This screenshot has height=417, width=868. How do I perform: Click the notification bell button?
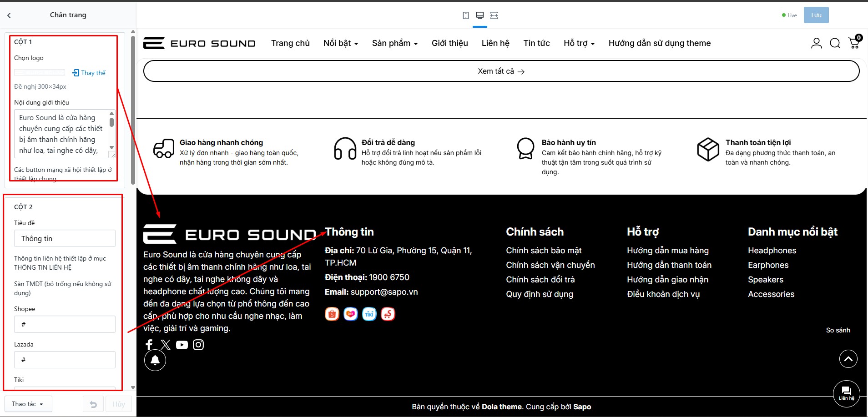pos(155,360)
